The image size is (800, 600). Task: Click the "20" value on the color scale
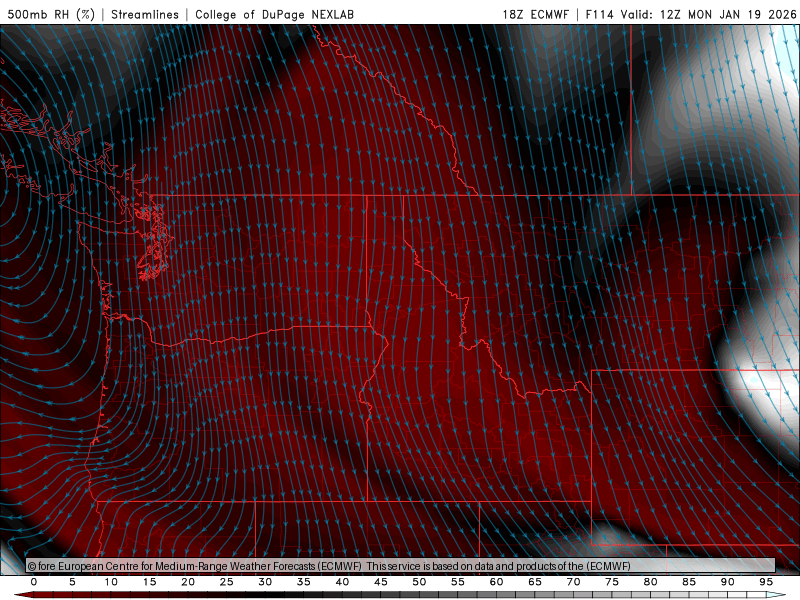point(188,582)
